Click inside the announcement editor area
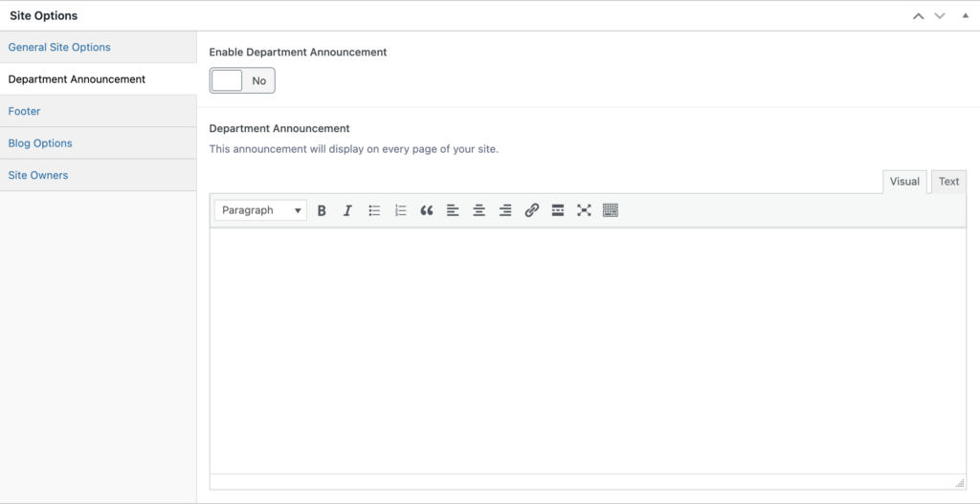This screenshot has width=980, height=504. [588, 349]
